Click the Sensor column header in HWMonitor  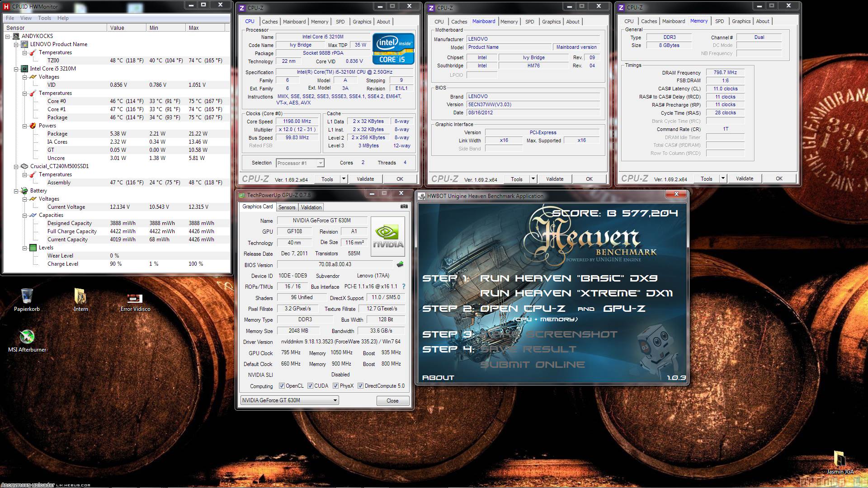[x=55, y=28]
